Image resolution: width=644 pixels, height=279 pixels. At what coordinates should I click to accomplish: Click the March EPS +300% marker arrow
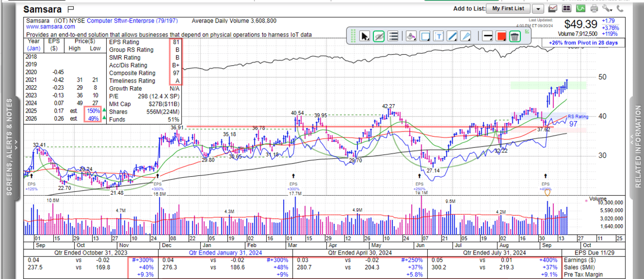(x=293, y=175)
